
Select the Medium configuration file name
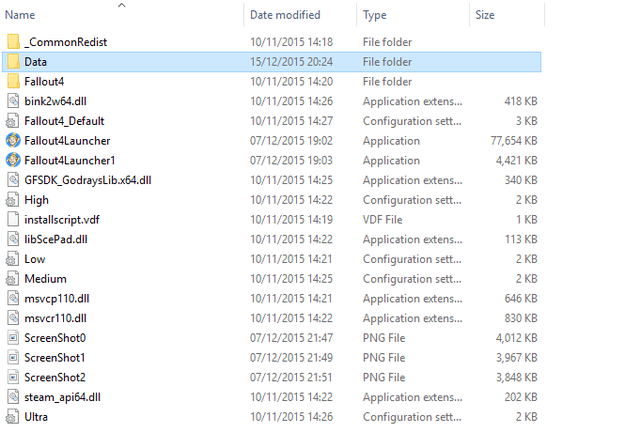(x=45, y=279)
